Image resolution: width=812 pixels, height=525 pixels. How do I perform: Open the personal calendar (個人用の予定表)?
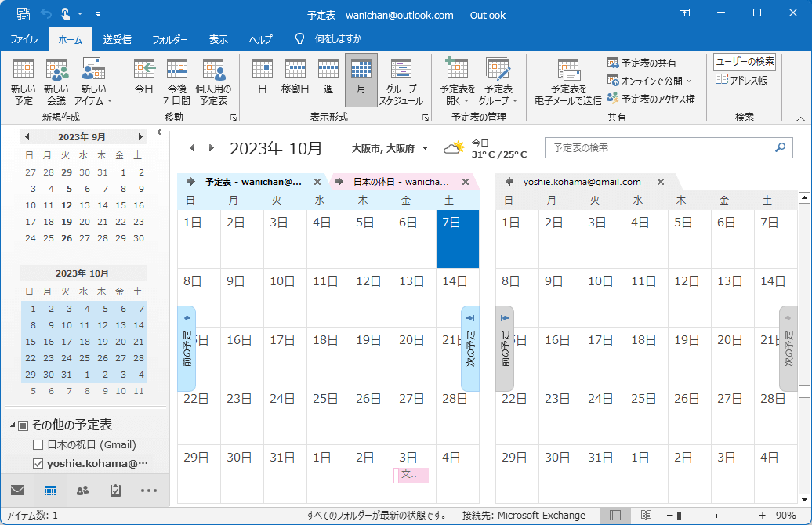(x=213, y=81)
